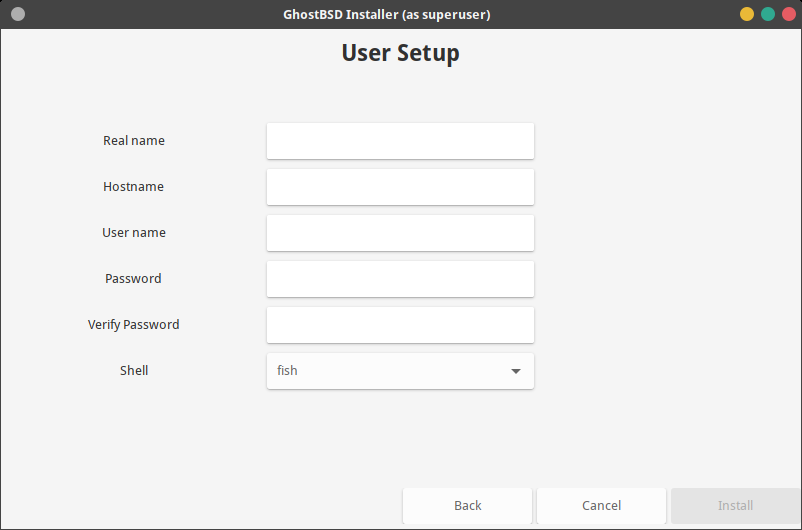The width and height of the screenshot is (802, 530).
Task: Select the User name input field
Action: pos(400,233)
